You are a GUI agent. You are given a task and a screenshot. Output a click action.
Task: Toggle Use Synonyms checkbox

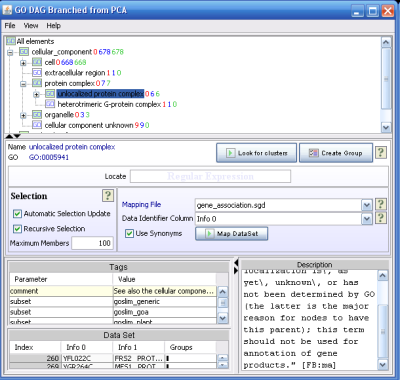pos(129,233)
